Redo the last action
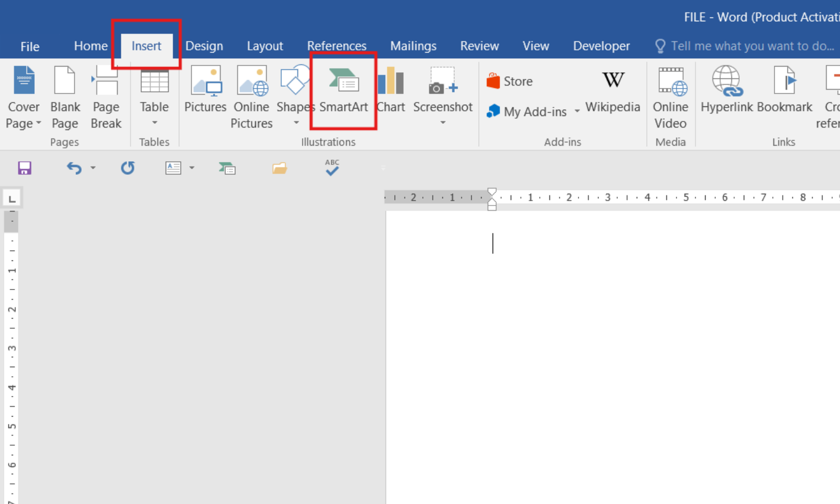 point(127,168)
